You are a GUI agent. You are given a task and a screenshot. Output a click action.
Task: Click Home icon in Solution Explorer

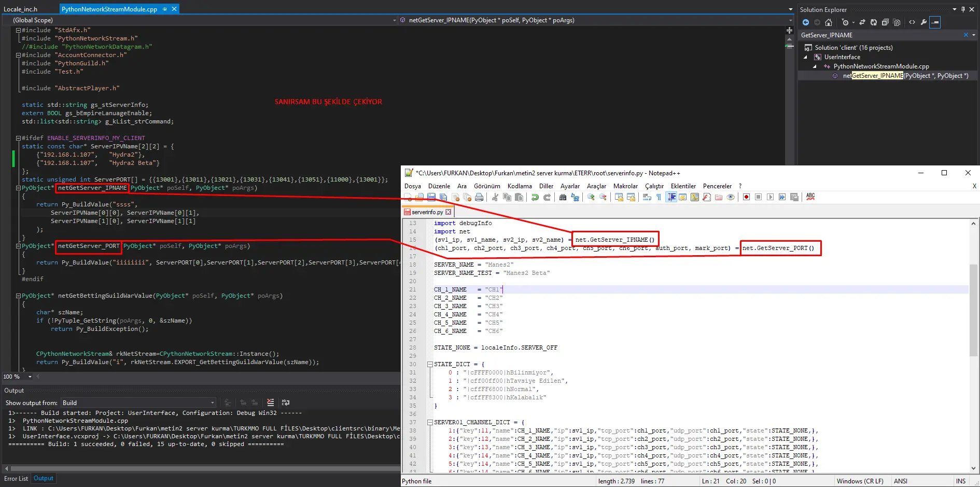click(828, 22)
